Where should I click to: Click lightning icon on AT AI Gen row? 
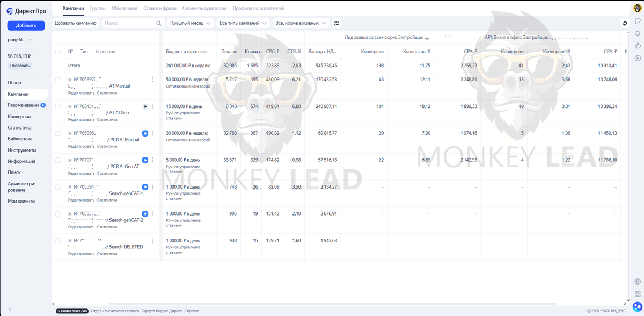point(145,106)
